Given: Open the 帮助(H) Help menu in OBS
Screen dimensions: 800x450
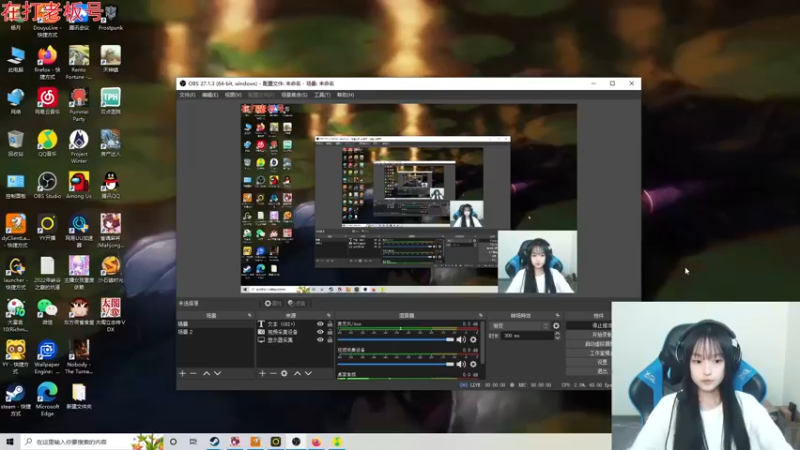Looking at the screenshot, I should pos(345,95).
